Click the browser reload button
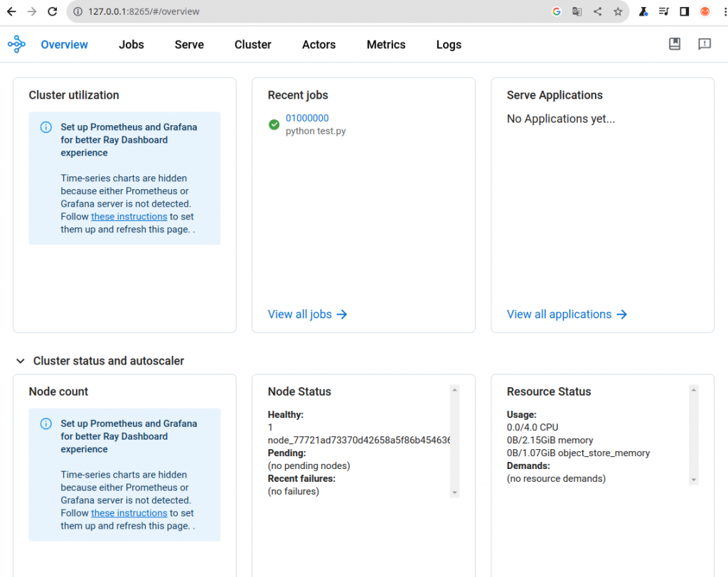The image size is (728, 577). pyautogui.click(x=52, y=11)
